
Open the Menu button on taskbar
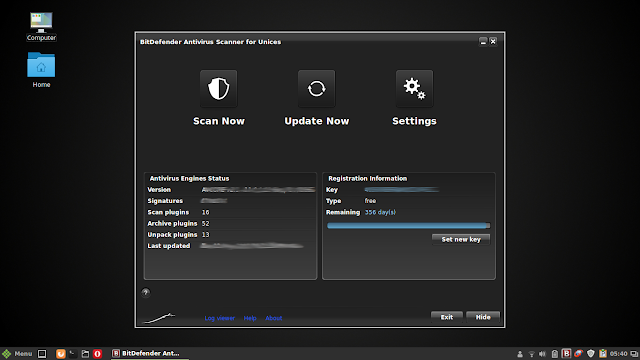tap(17, 353)
